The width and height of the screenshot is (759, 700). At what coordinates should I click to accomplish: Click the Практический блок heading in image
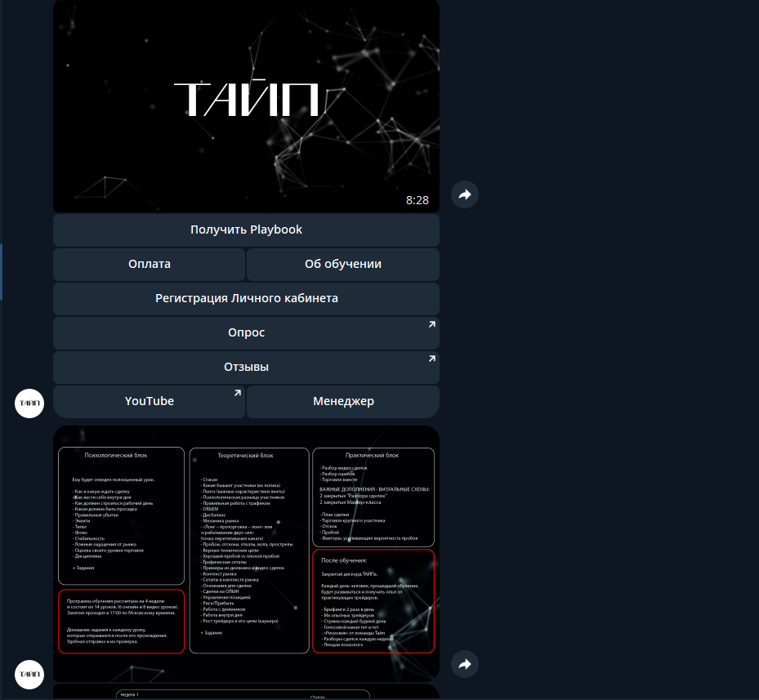coord(372,456)
